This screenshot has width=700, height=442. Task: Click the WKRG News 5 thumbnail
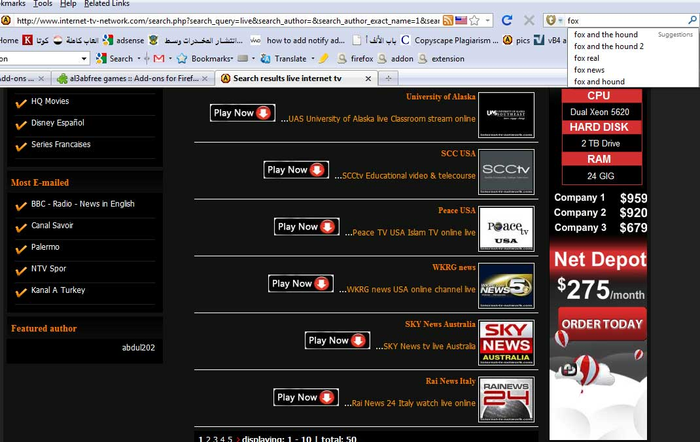[x=506, y=286]
